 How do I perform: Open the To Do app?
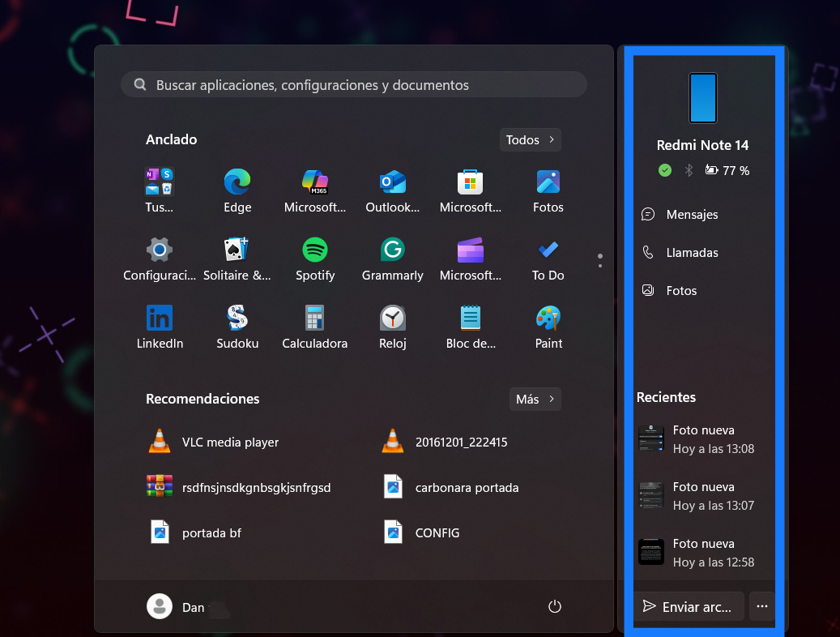[x=548, y=259]
